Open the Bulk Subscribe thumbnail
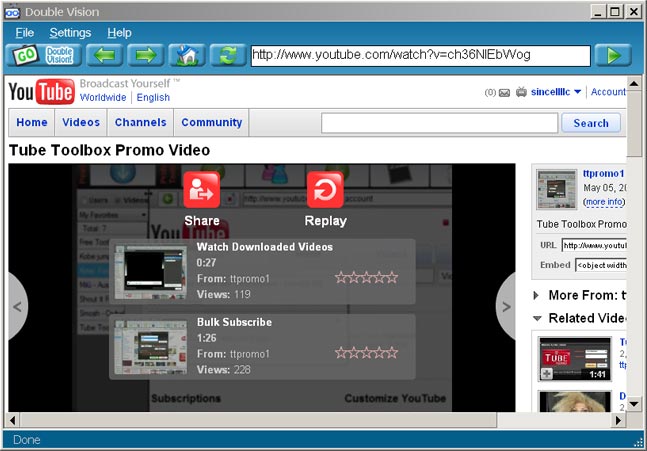Image resolution: width=647 pixels, height=451 pixels. [151, 347]
